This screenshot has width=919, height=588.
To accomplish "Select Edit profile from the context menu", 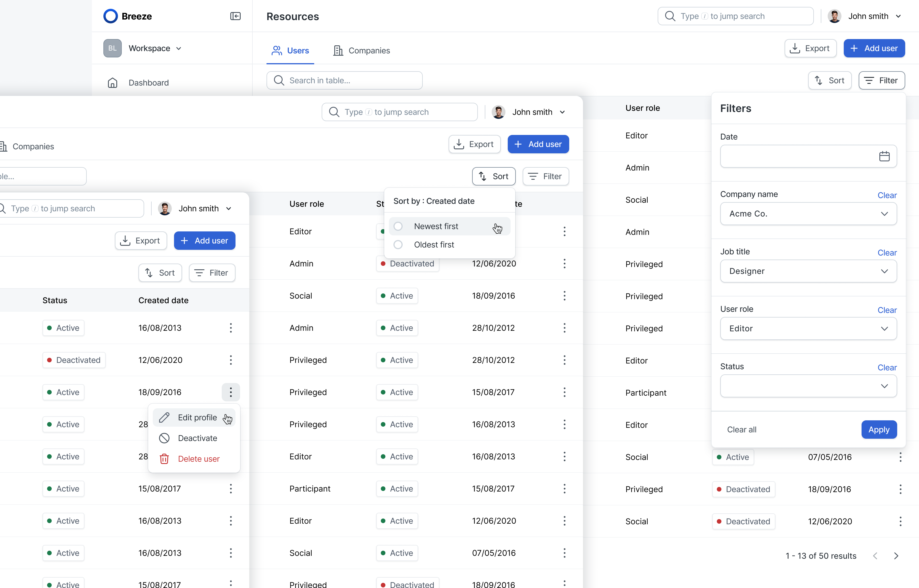I will [197, 417].
